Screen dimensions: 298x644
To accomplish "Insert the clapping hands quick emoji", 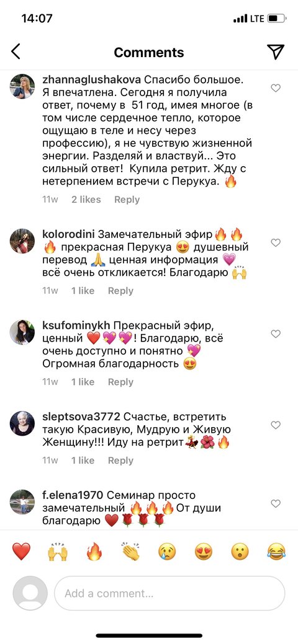I will (131, 552).
